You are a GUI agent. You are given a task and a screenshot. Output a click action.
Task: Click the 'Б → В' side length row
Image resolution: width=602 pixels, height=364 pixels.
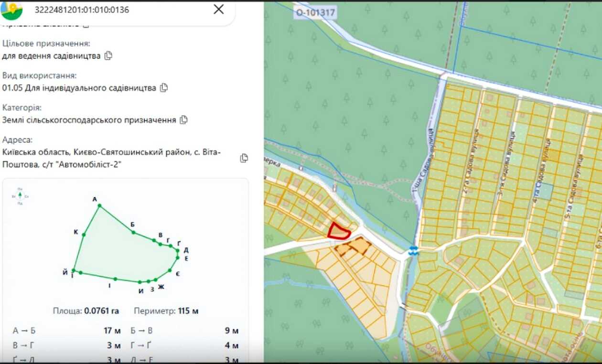[184, 331]
